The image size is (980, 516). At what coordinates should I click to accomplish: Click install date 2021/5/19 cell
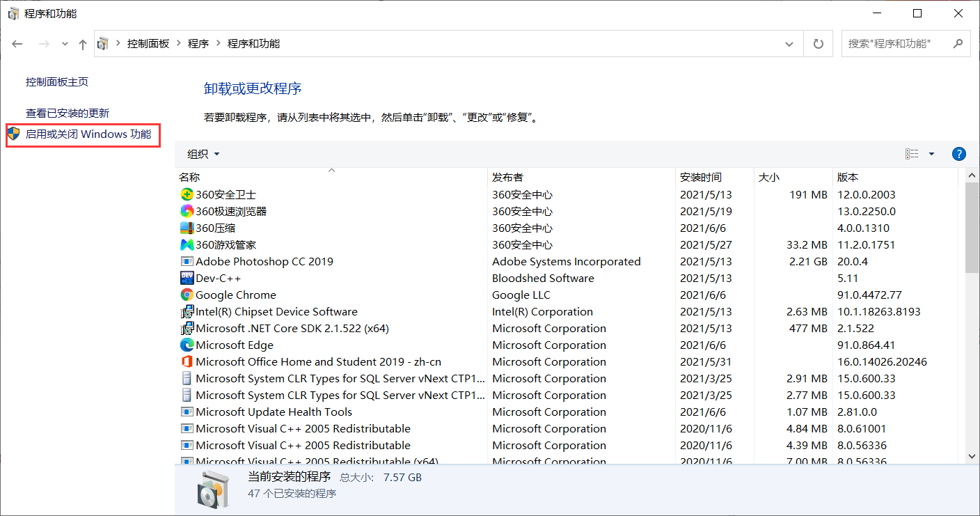[x=706, y=211]
